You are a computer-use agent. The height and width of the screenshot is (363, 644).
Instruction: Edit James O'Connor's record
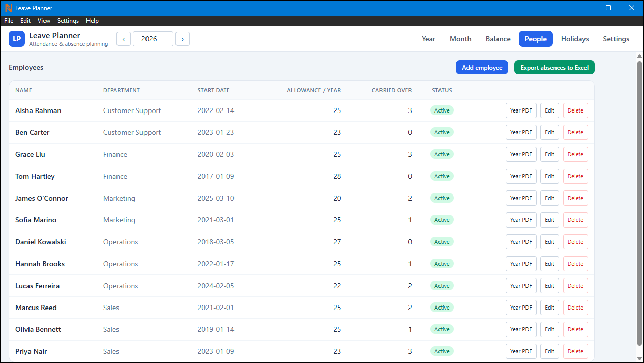(549, 198)
